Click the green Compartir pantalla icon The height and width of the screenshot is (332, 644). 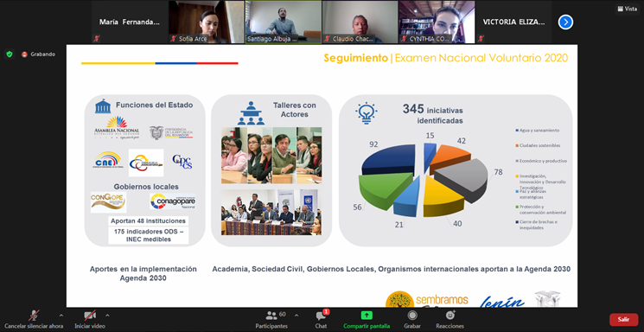pyautogui.click(x=367, y=316)
